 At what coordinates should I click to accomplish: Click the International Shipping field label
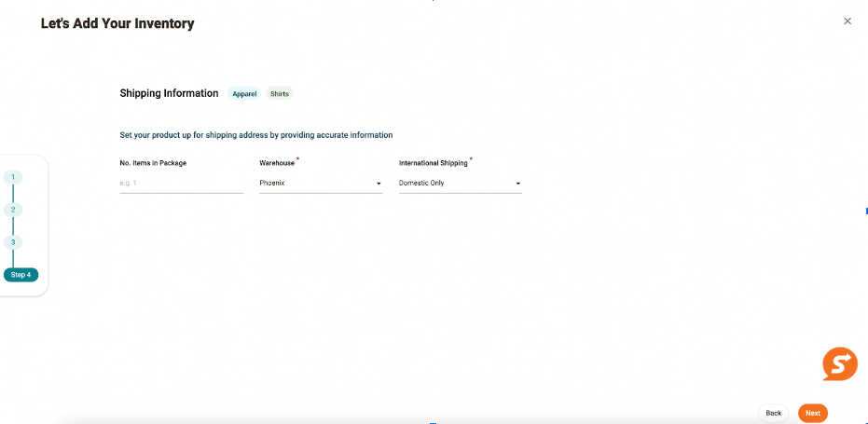(x=433, y=163)
